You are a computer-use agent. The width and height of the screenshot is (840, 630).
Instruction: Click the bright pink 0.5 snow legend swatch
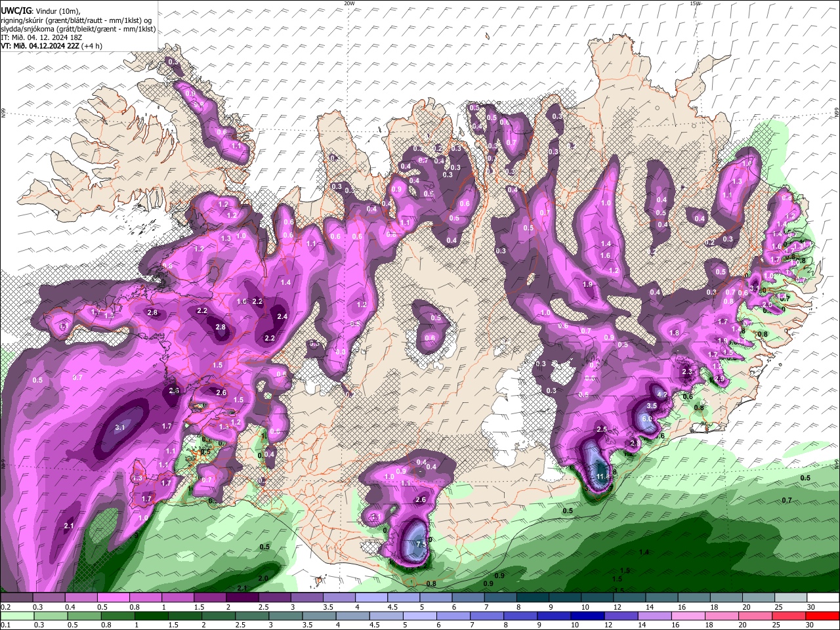[113, 597]
